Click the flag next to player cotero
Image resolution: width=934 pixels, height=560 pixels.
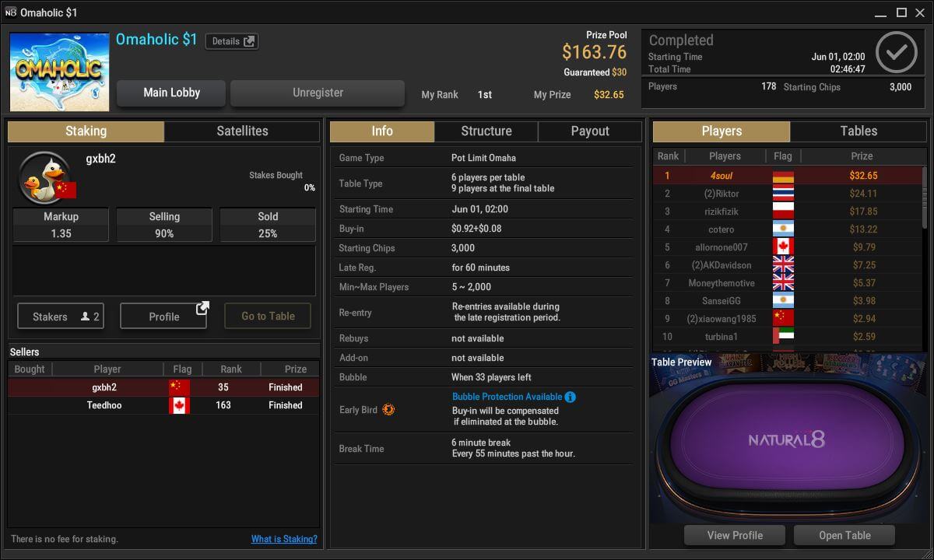tap(782, 229)
